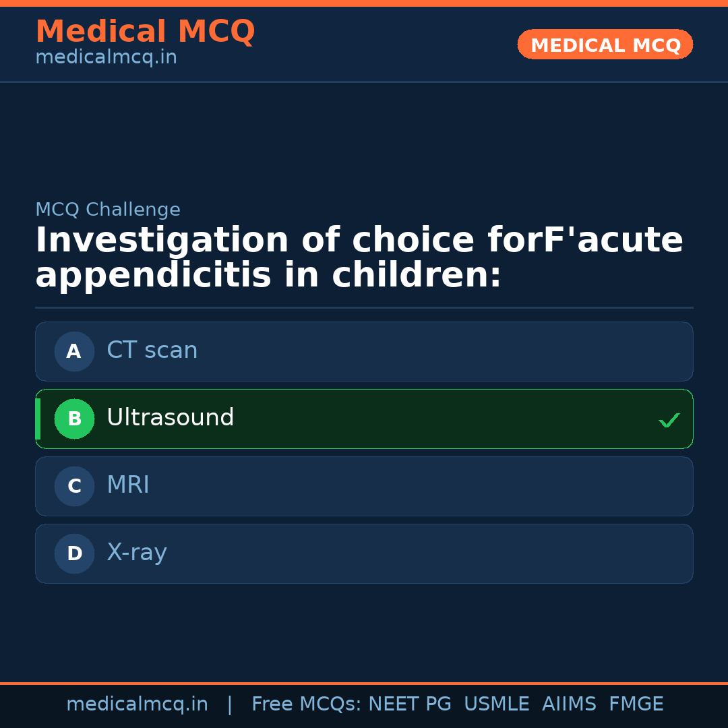Click the separator bar in the footer

[229, 704]
